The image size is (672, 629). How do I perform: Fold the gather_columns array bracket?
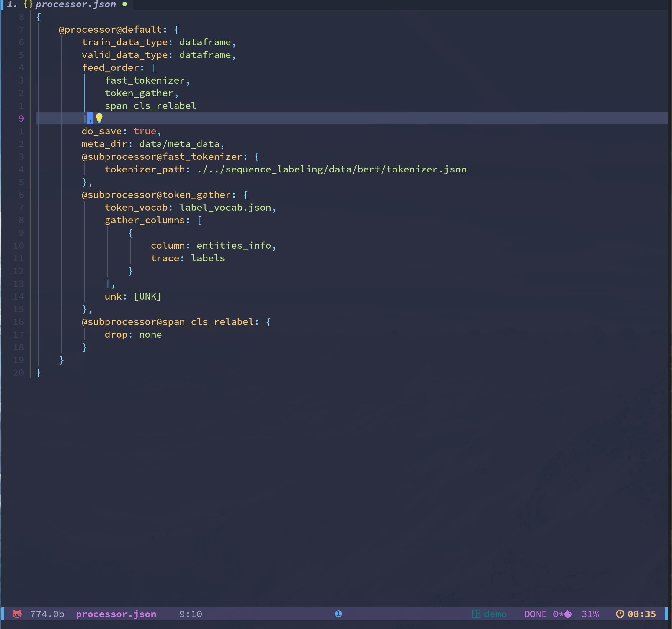point(200,220)
